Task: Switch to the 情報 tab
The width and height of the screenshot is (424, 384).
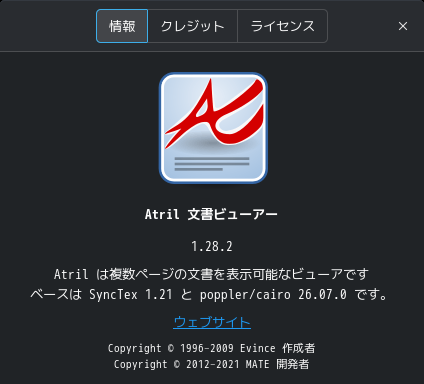Action: point(122,26)
